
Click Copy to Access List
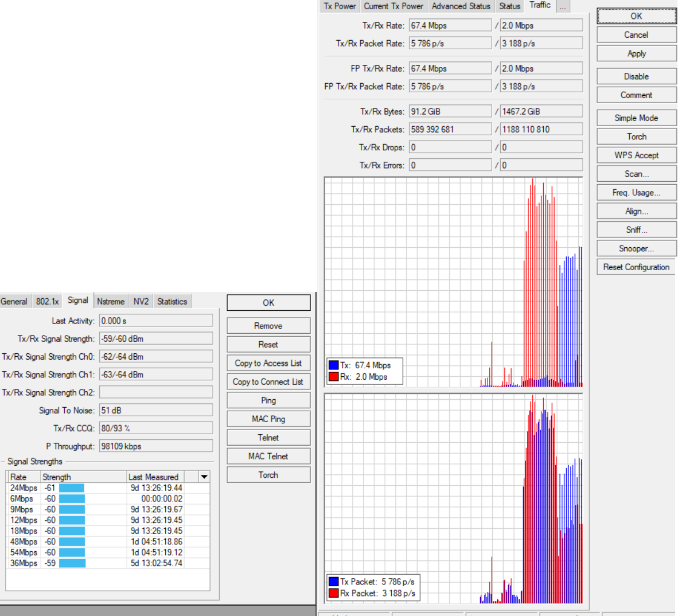[268, 363]
